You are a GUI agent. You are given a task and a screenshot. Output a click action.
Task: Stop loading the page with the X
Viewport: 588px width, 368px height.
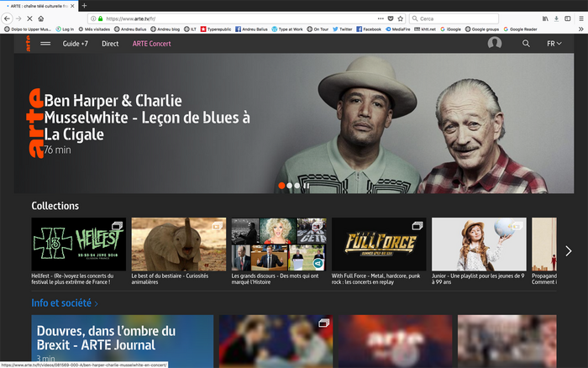tap(29, 18)
